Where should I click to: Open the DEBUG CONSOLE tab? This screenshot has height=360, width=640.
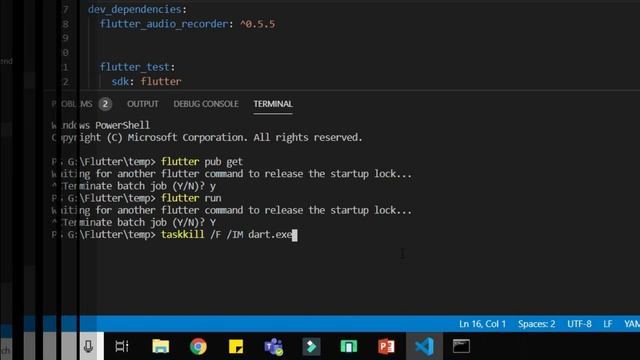tap(206, 104)
